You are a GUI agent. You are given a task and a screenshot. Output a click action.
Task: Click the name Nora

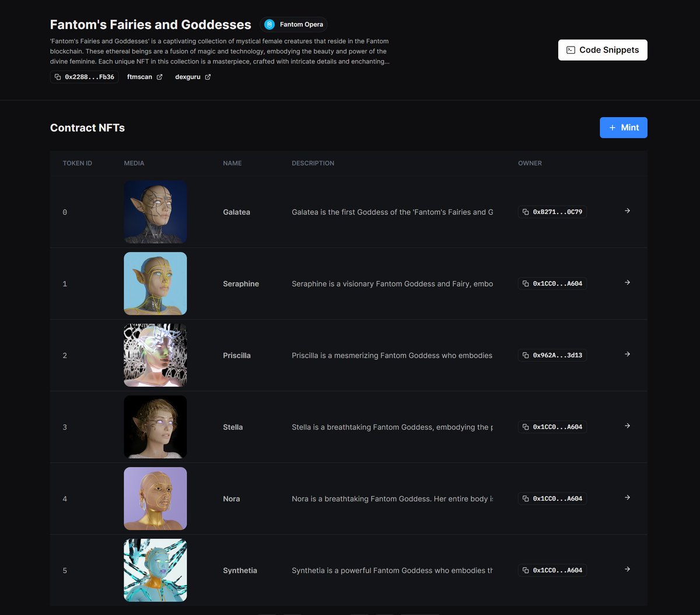coord(232,499)
